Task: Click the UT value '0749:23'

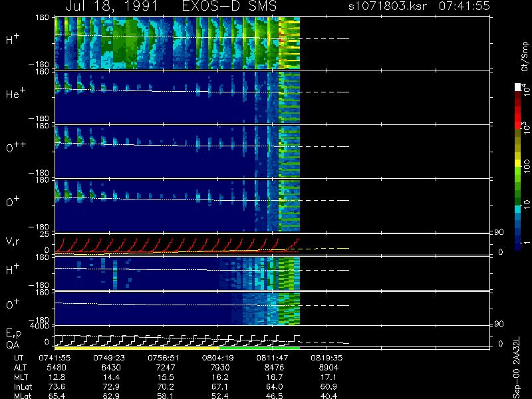Action: (109, 358)
